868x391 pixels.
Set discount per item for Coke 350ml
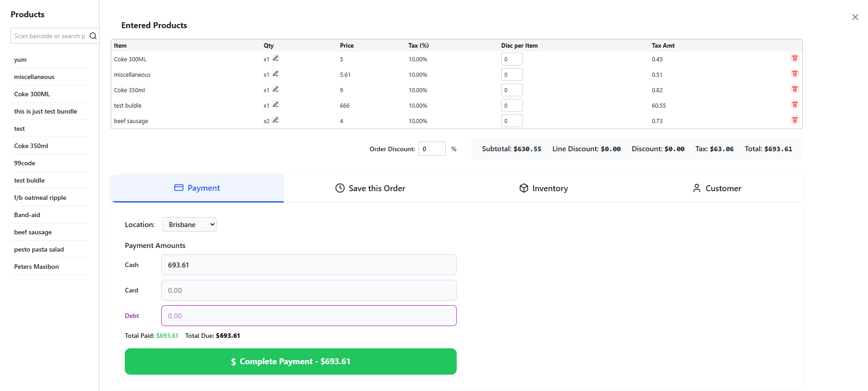(x=512, y=90)
